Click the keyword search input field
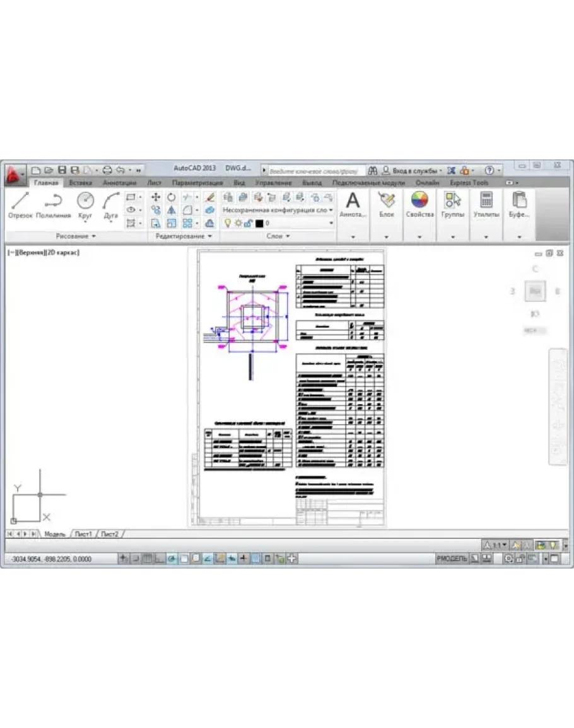The height and width of the screenshot is (728, 574). click(317, 171)
